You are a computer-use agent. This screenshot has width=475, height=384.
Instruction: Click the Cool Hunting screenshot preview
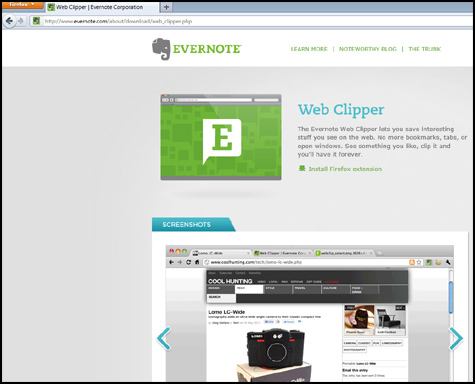point(310,314)
